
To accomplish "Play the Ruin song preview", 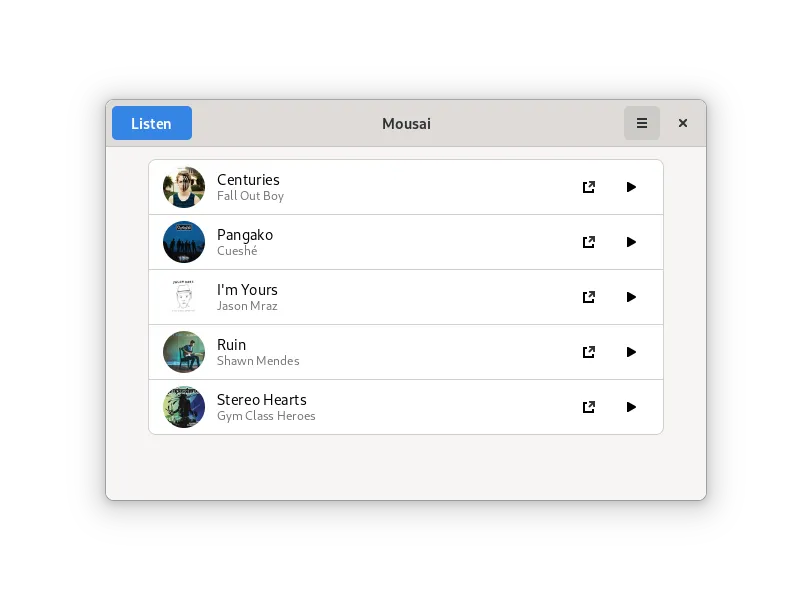I will [631, 352].
